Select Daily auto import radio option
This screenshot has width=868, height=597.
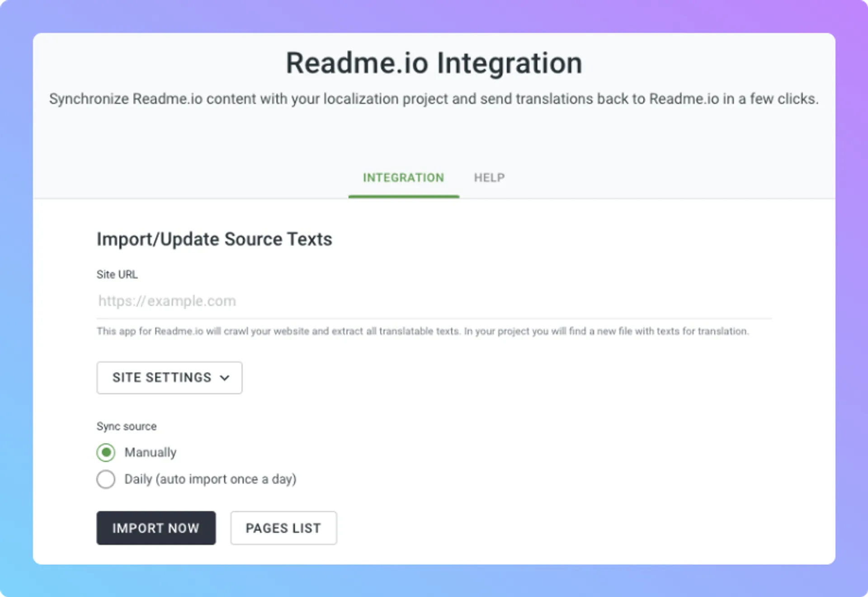point(106,479)
